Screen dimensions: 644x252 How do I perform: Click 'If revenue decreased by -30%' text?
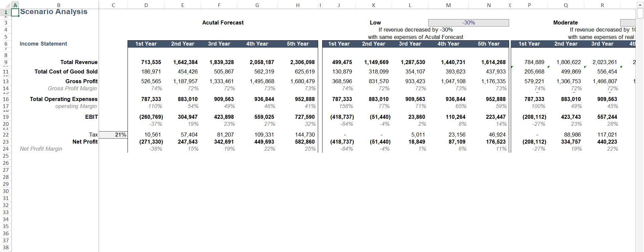click(x=415, y=30)
